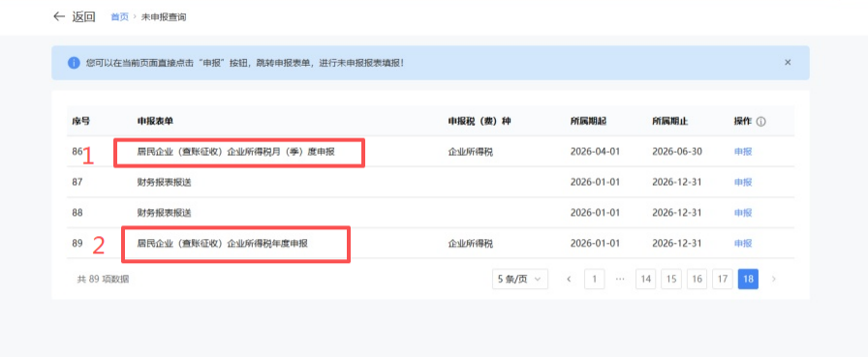Click the 未申报查询 breadcrumb text
Viewport: 868px width, 357px height.
click(x=164, y=17)
